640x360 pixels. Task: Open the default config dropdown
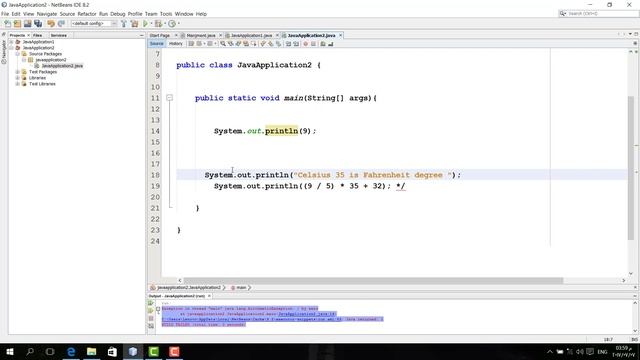click(94, 24)
